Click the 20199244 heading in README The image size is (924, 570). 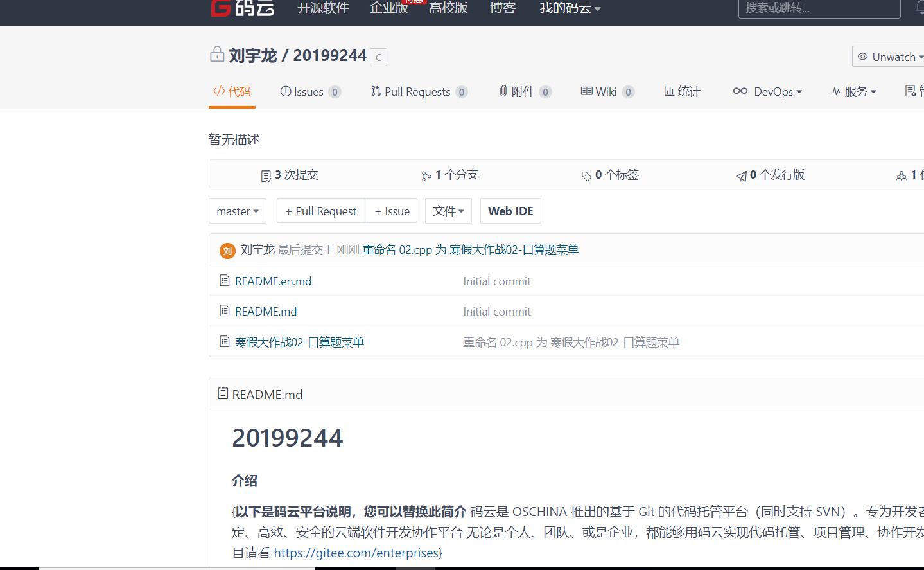click(x=288, y=438)
